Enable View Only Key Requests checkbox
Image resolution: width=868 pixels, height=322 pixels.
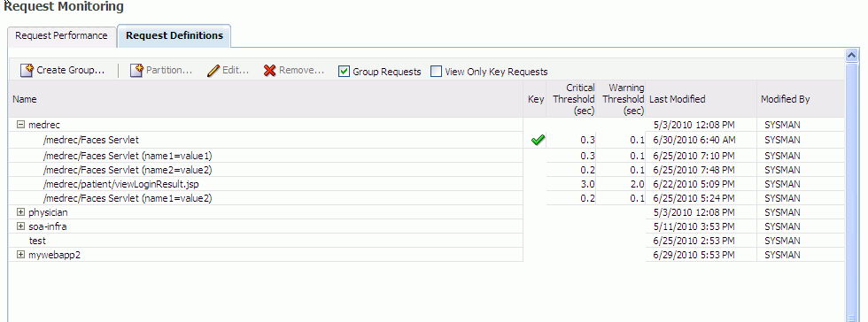[436, 72]
